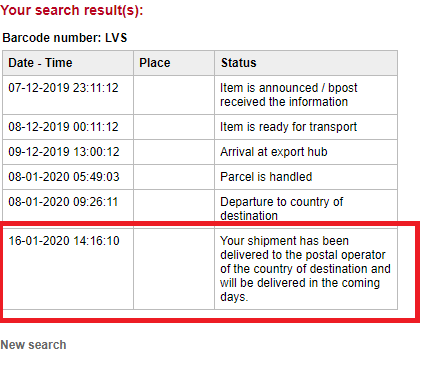
Task: Click 'Departure to country of destination' status
Action: pyautogui.click(x=282, y=209)
